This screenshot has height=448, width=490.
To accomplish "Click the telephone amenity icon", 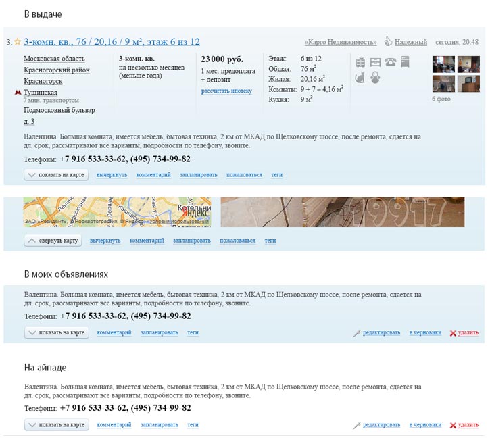I will click(390, 62).
